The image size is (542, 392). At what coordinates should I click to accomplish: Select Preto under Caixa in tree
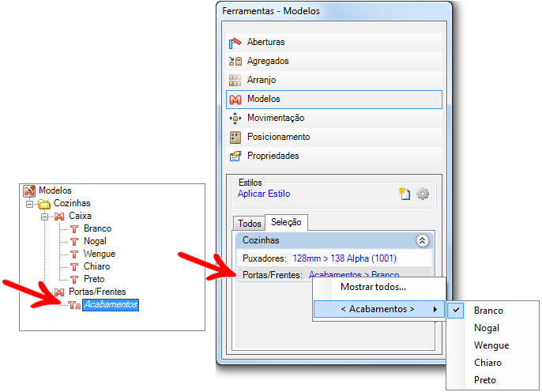coord(94,279)
